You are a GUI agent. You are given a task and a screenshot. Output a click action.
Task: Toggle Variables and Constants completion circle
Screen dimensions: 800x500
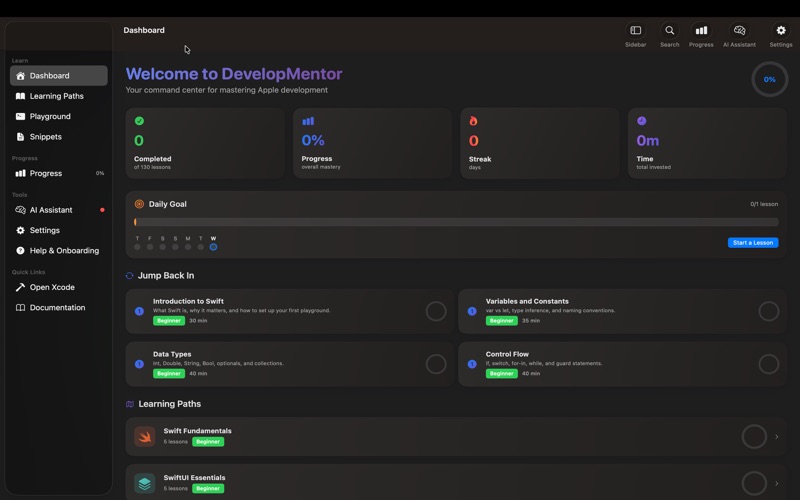(768, 311)
